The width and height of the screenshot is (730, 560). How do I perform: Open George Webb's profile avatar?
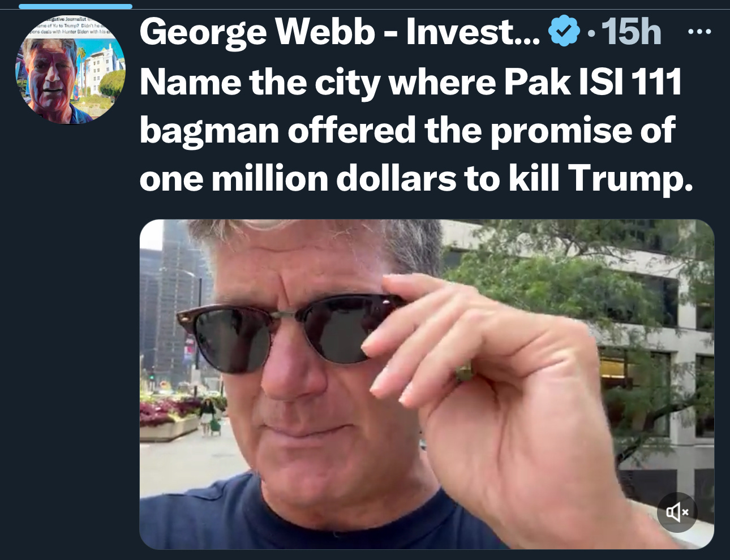pyautogui.click(x=70, y=69)
